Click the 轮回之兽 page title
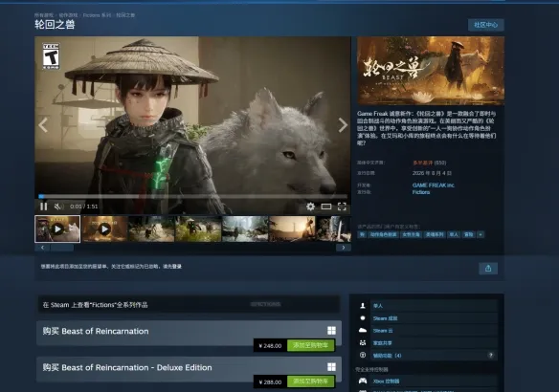 (x=55, y=25)
